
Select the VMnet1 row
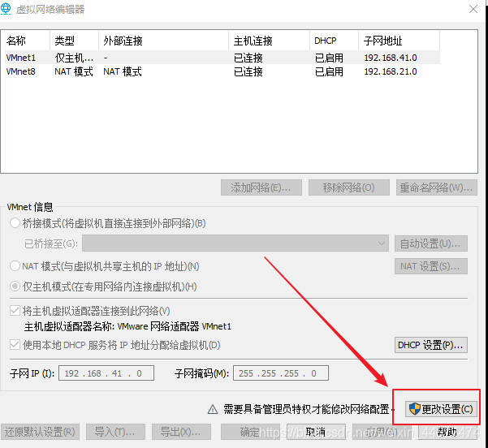[x=222, y=58]
